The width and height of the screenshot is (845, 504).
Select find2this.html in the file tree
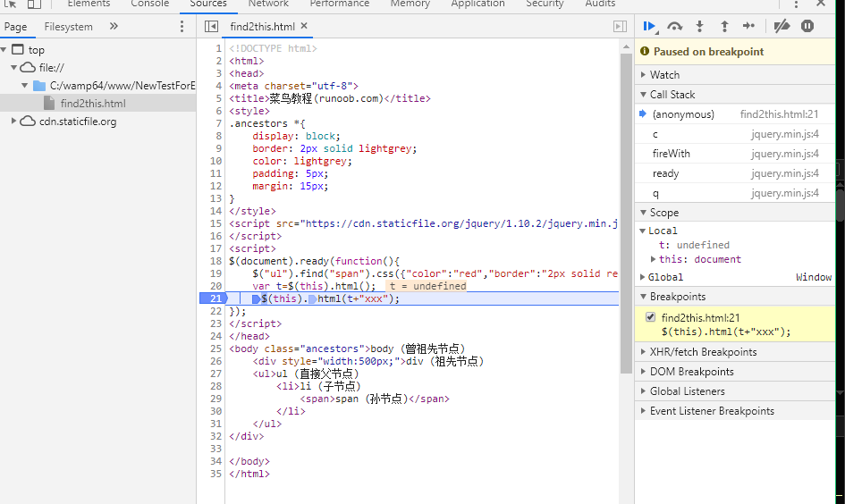[x=93, y=104]
